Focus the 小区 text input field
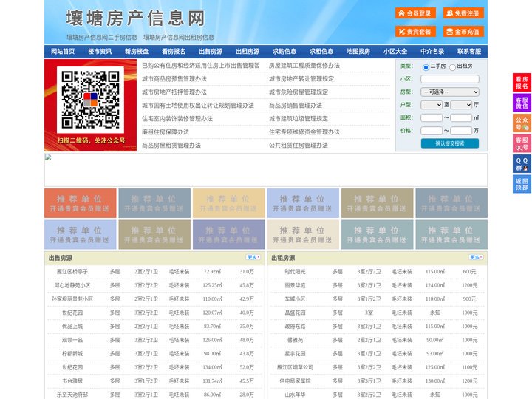Screen dimensions: 532x399 click(x=450, y=79)
